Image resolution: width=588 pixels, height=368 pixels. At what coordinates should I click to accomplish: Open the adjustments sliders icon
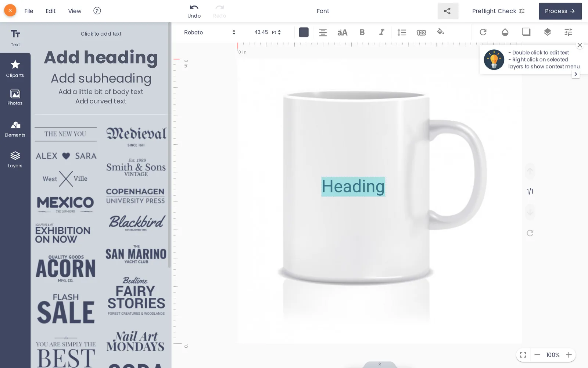point(569,32)
